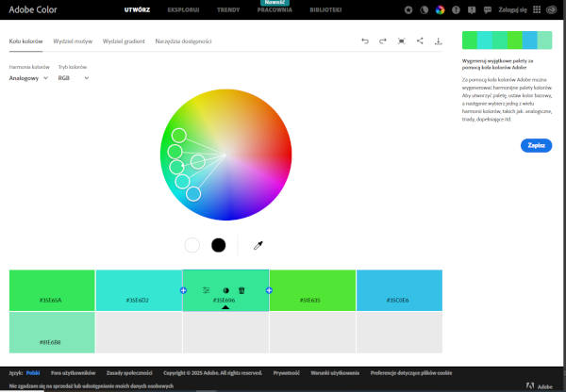Image resolution: width=566 pixels, height=392 pixels.
Task: Open Warunki użytkowania footer link
Action: [335, 373]
